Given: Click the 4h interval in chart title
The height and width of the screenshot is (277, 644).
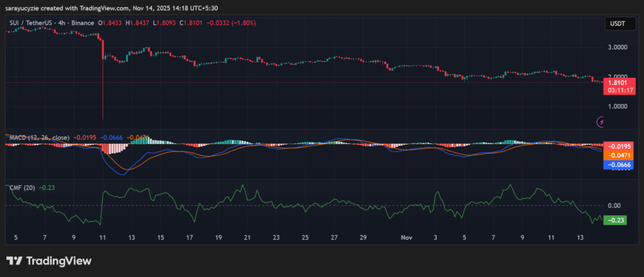Looking at the screenshot, I should (62, 23).
